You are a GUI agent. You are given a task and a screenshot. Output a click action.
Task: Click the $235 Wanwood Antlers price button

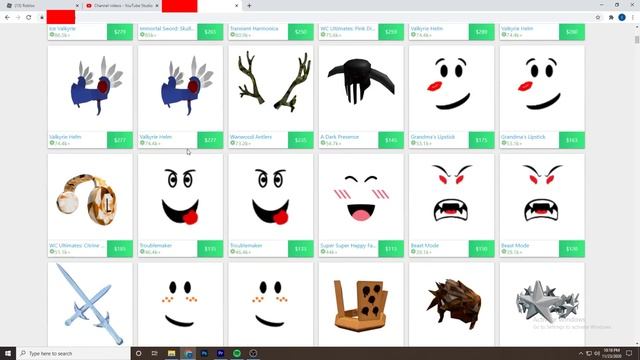point(300,140)
